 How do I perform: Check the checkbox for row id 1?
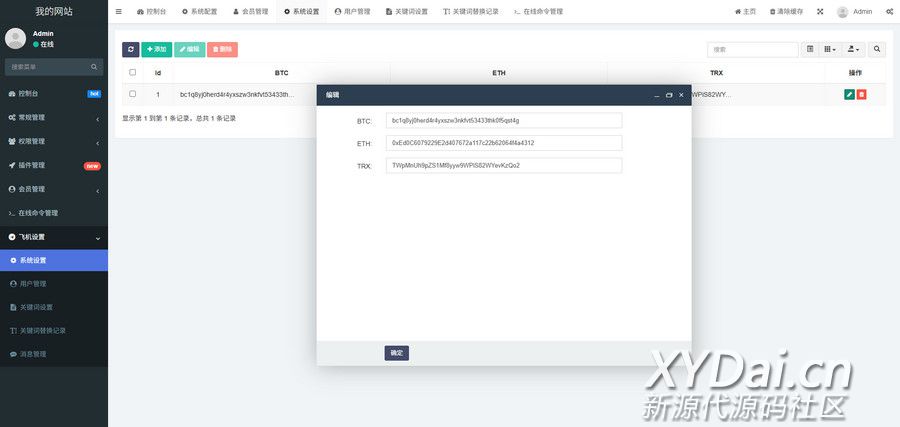133,94
